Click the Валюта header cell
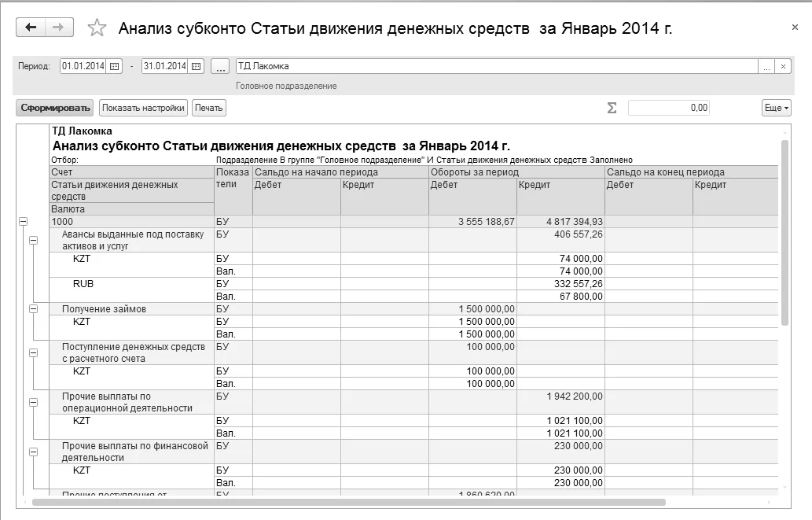Image resolution: width=812 pixels, height=520 pixels. (131, 209)
